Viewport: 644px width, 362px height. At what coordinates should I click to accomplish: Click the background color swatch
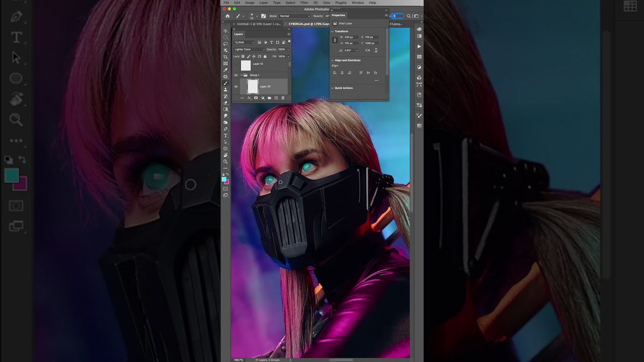(227, 182)
